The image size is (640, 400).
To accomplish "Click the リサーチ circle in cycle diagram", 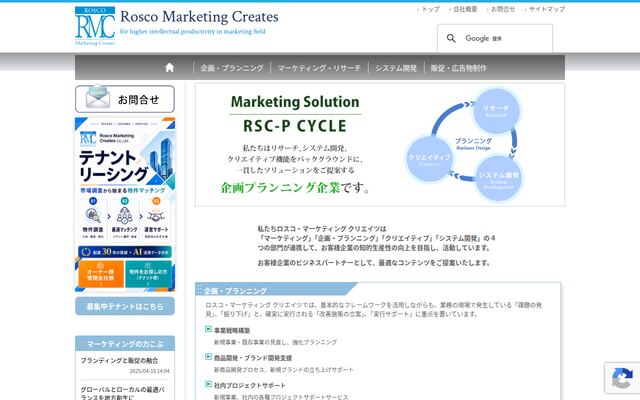I will tap(496, 111).
